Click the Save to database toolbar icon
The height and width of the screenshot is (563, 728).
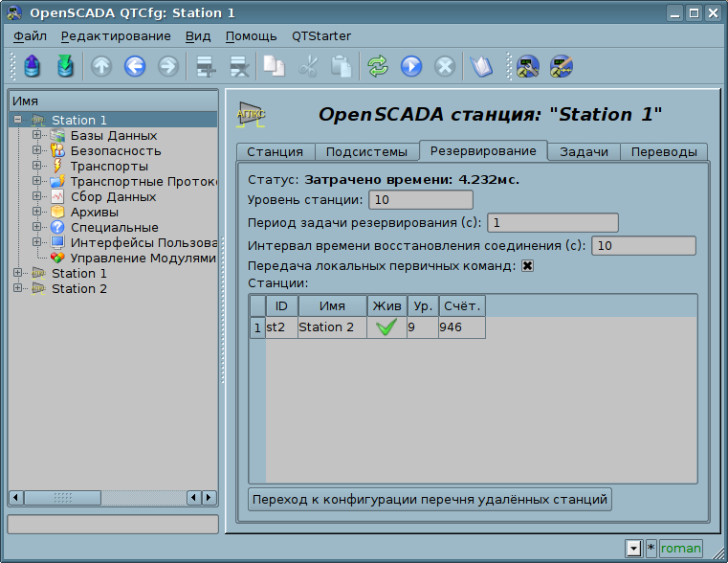(65, 66)
